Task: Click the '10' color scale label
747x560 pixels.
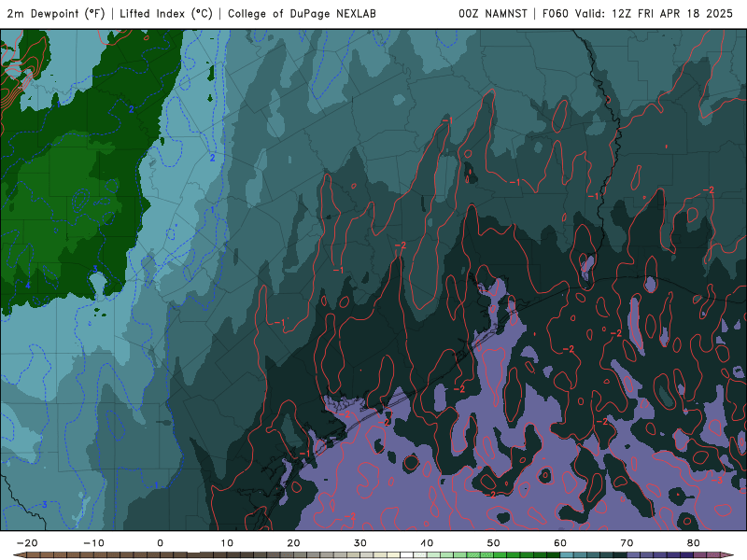Action: [227, 543]
